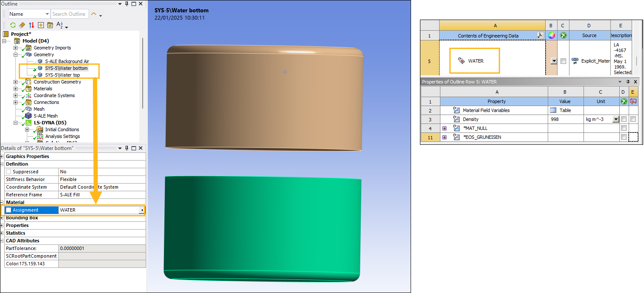
Task: Select Model (D4) in the outline tree
Action: click(35, 41)
